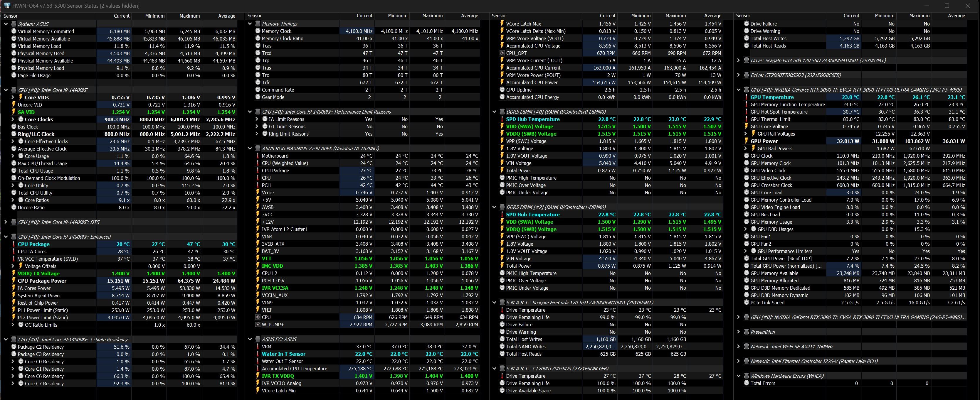Expand the CPU DTS sensor group
This screenshot has width=980, height=400.
[6, 222]
